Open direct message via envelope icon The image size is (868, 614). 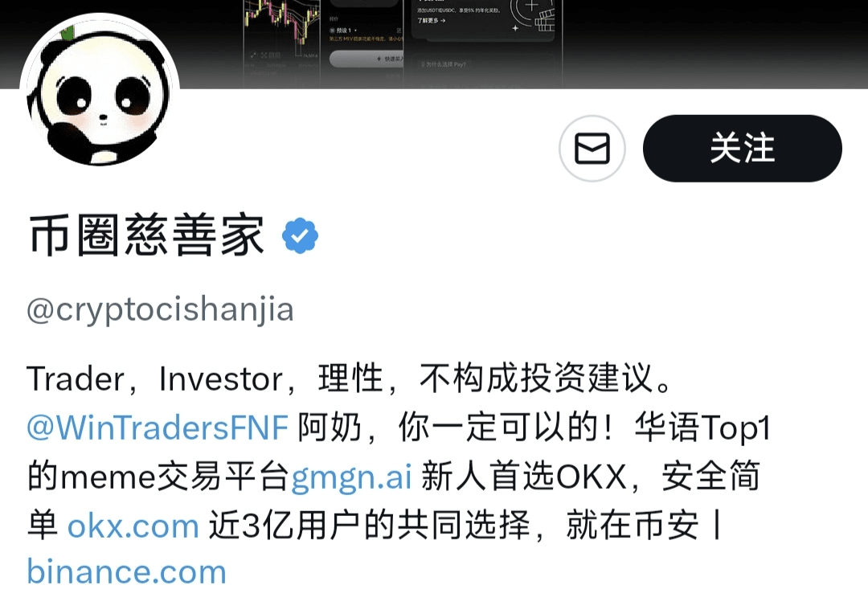tap(592, 149)
